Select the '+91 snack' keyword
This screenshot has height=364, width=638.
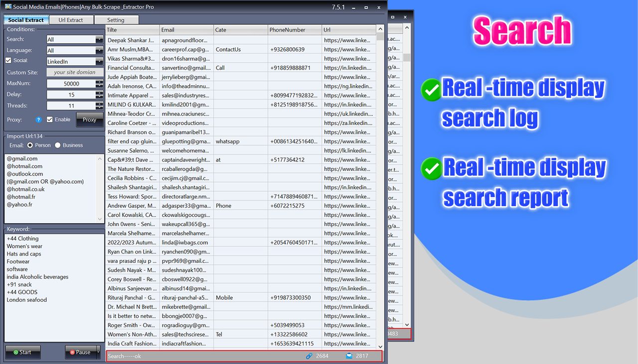pyautogui.click(x=19, y=284)
